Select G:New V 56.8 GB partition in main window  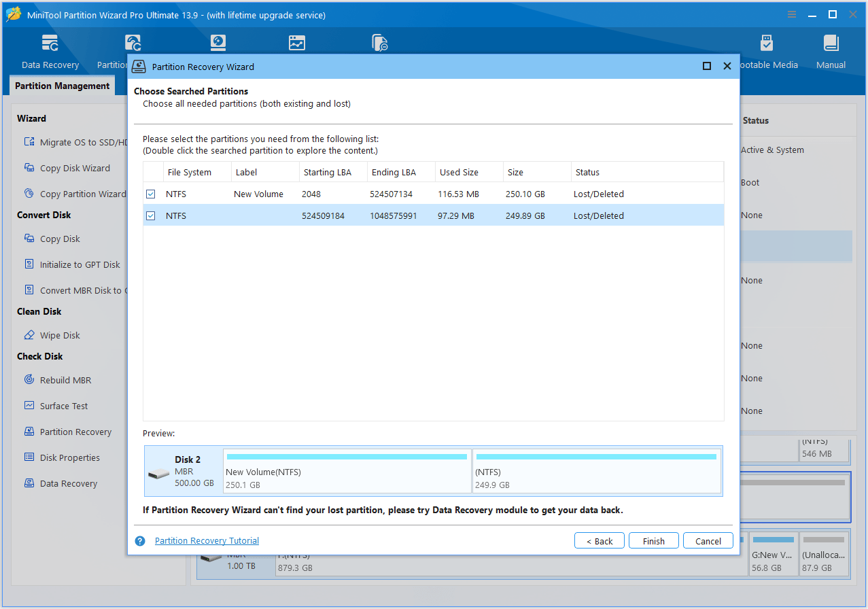[772, 555]
